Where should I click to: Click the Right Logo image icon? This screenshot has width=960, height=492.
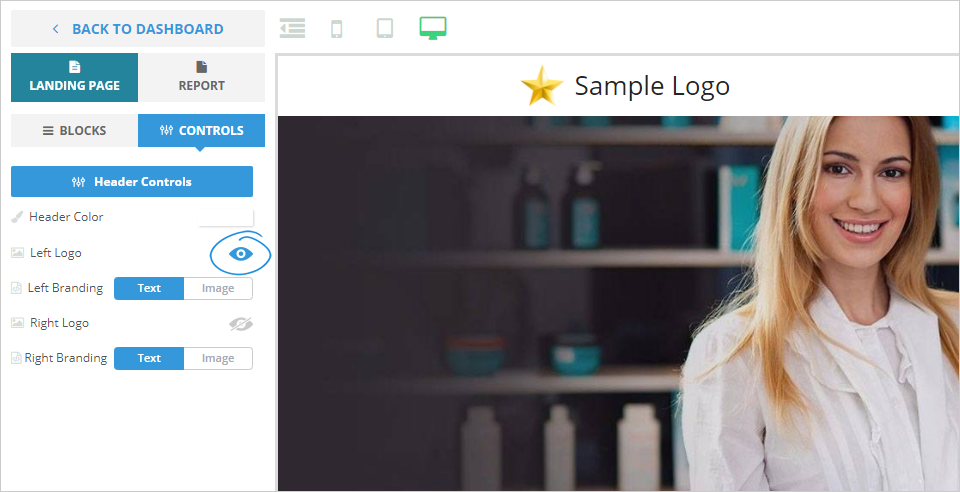coord(17,322)
